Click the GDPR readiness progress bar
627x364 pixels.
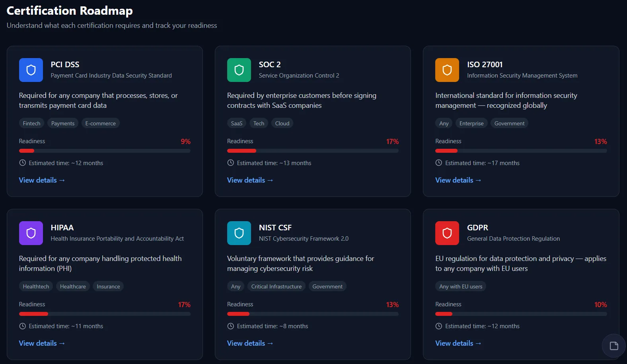[521, 314]
